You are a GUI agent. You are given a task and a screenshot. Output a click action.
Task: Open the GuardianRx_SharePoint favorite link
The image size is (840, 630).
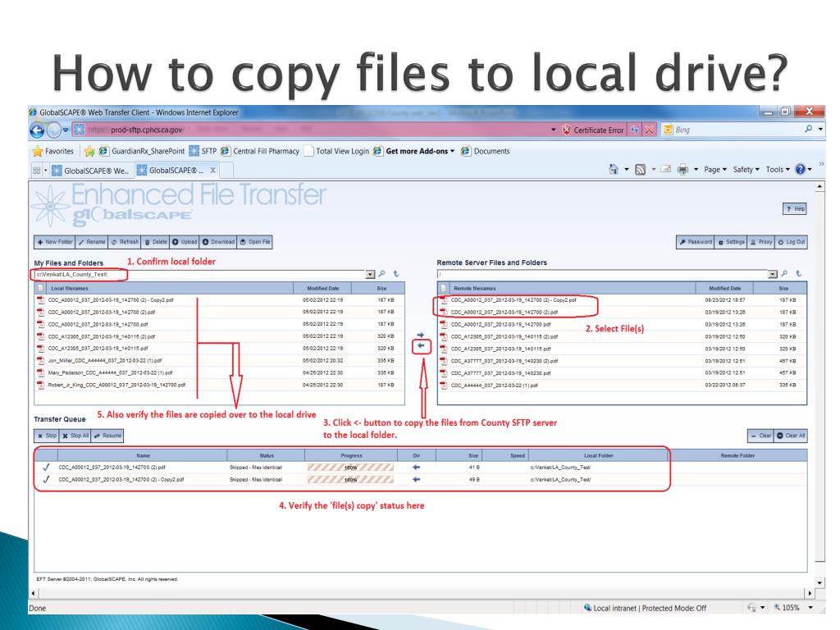point(142,151)
